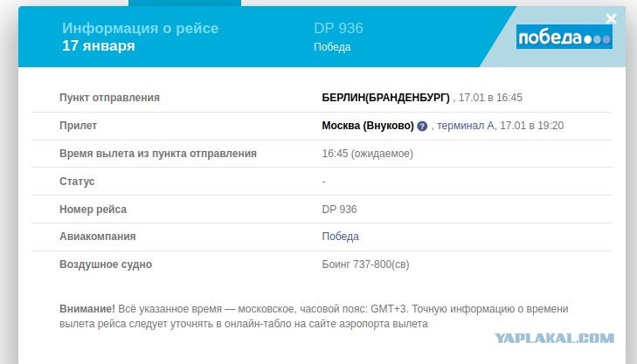Click the Победа subtitle under DP 936
The height and width of the screenshot is (364, 637).
click(332, 47)
